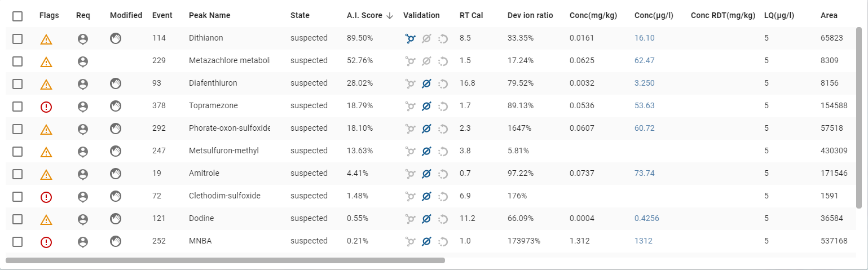Click the Modified hand icon for Diafenthiuron
868x270 pixels.
pos(116,83)
